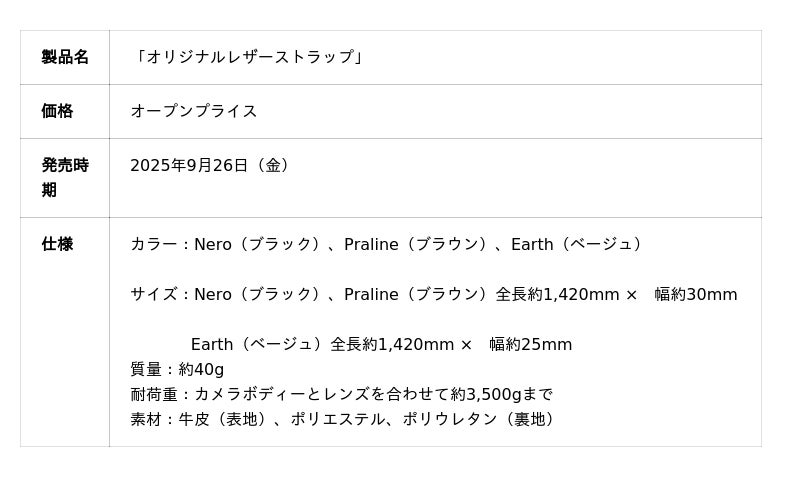Click 牛皮（表地） in the 素材 line
This screenshot has width=800, height=477.
pos(223,419)
